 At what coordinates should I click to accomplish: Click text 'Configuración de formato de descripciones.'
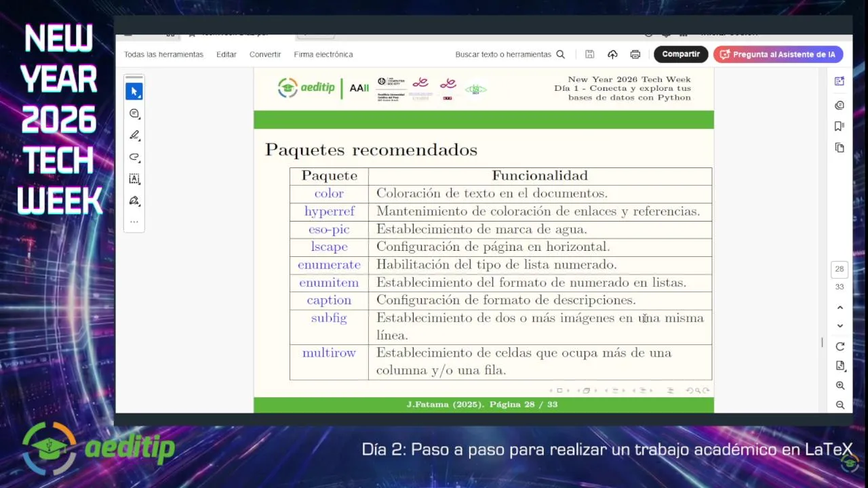coord(506,300)
